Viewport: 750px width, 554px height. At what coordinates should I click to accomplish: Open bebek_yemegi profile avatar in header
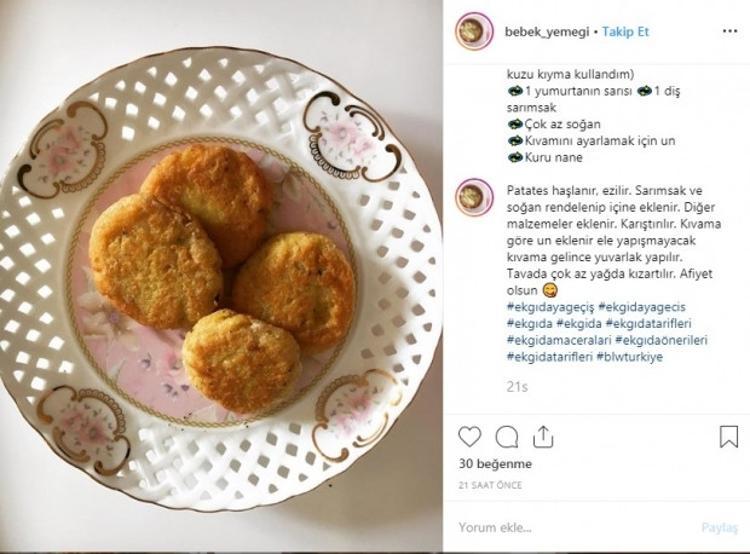[474, 31]
